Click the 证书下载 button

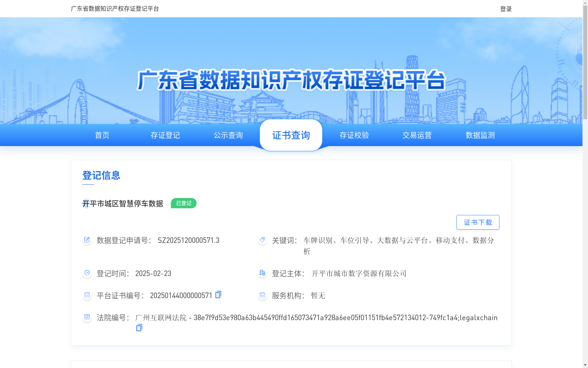[x=478, y=222]
